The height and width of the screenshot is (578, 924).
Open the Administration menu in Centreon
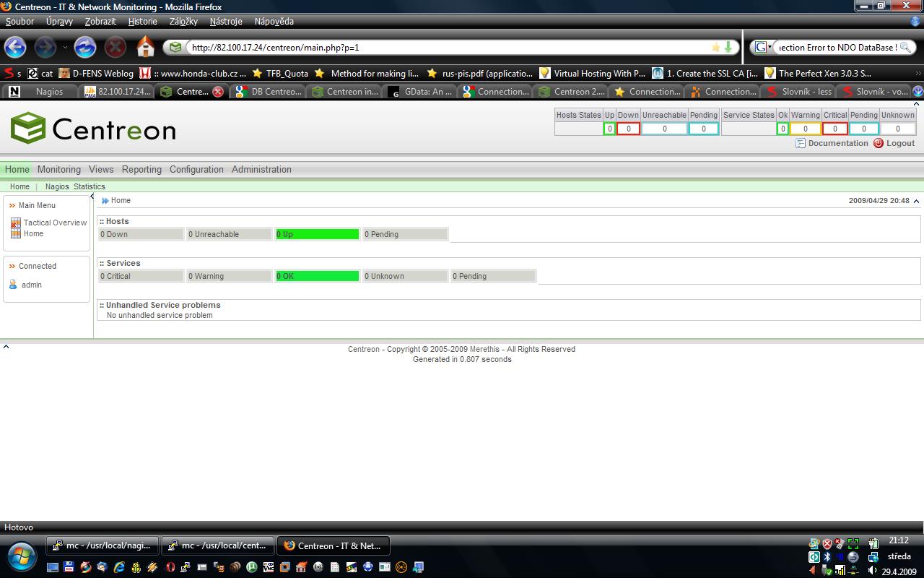point(261,169)
